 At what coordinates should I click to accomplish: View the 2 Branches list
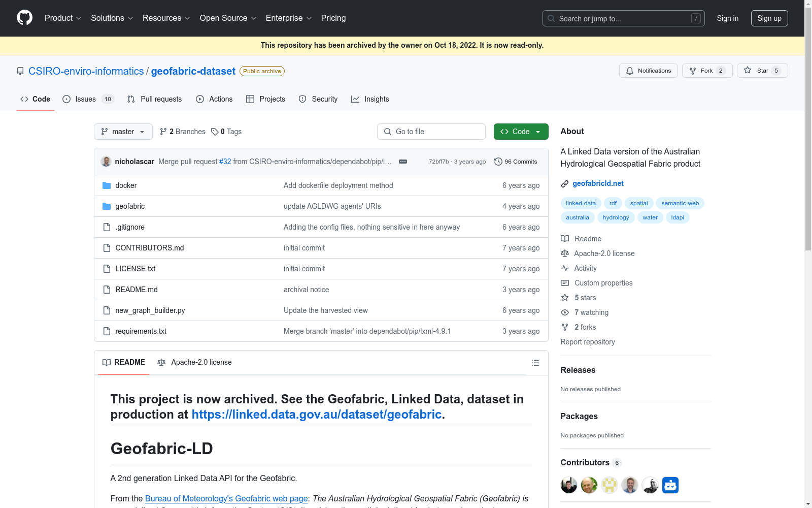coord(183,132)
